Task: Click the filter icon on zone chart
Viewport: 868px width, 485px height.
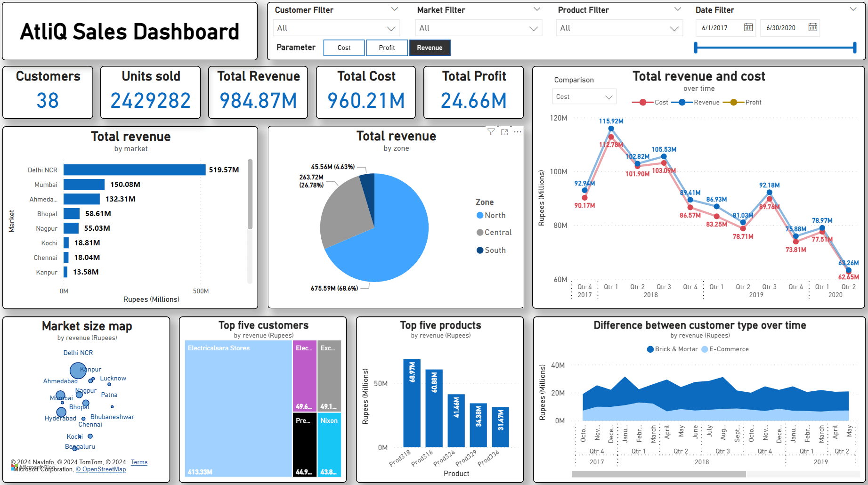Action: 491,132
